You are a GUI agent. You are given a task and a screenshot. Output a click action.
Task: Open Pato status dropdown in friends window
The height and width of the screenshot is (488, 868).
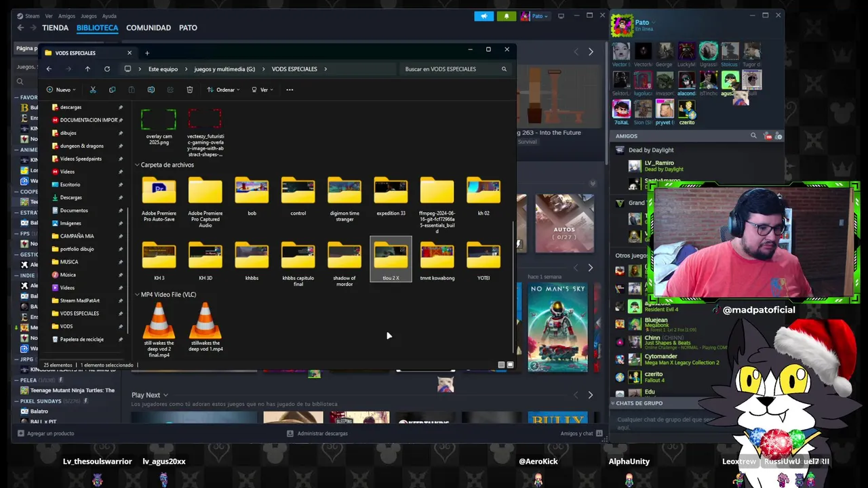pyautogui.click(x=652, y=22)
